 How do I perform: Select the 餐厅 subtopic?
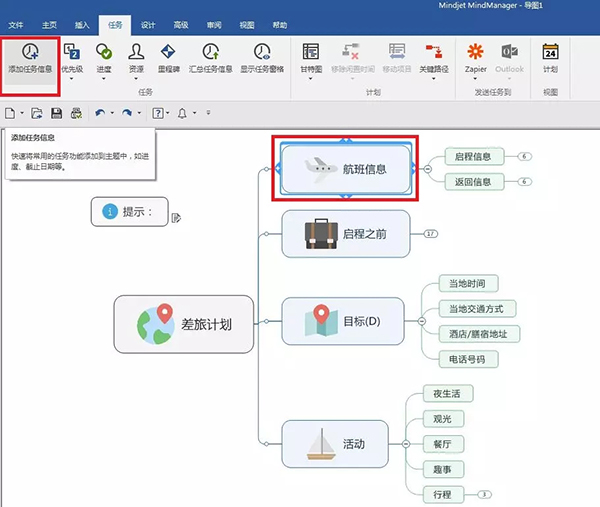point(443,444)
